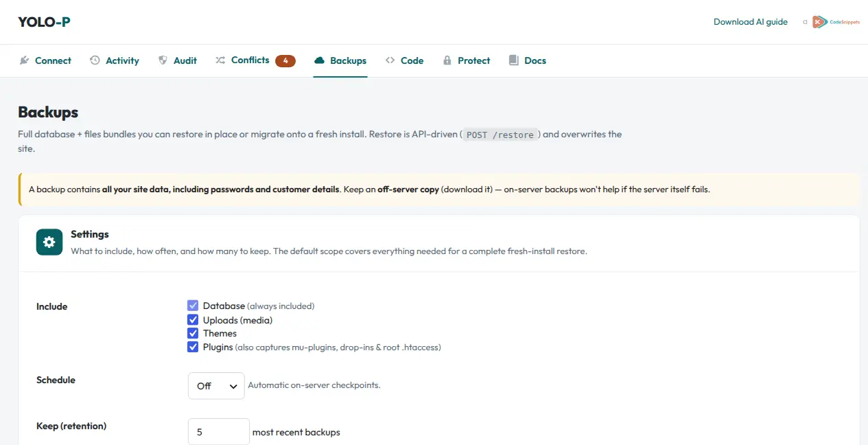Click the clock icon beside Activity
The image size is (868, 445).
click(x=95, y=60)
